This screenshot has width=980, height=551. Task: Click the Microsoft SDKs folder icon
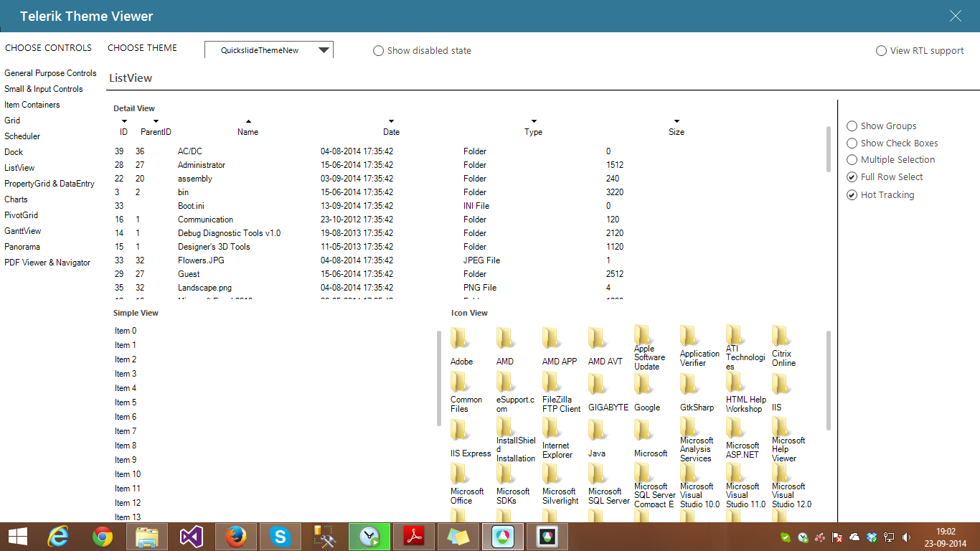[x=506, y=474]
